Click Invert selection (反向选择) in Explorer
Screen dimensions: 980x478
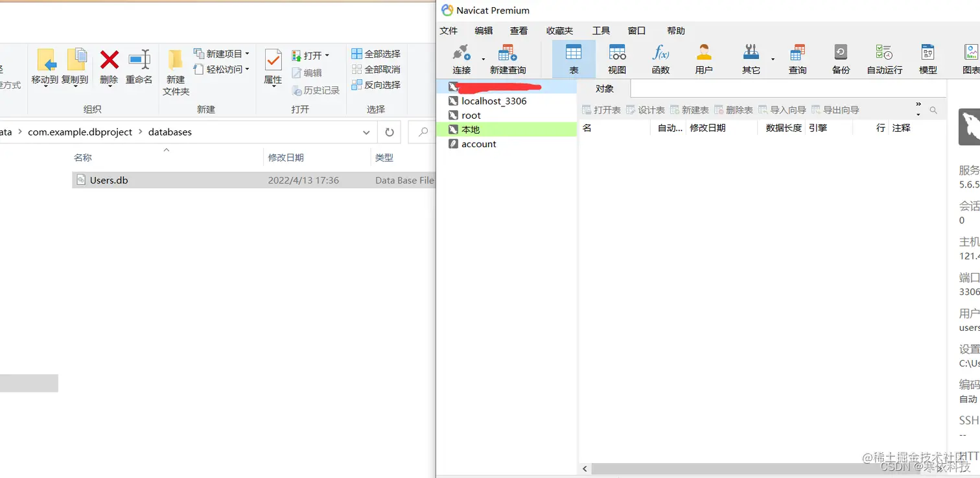coord(376,85)
